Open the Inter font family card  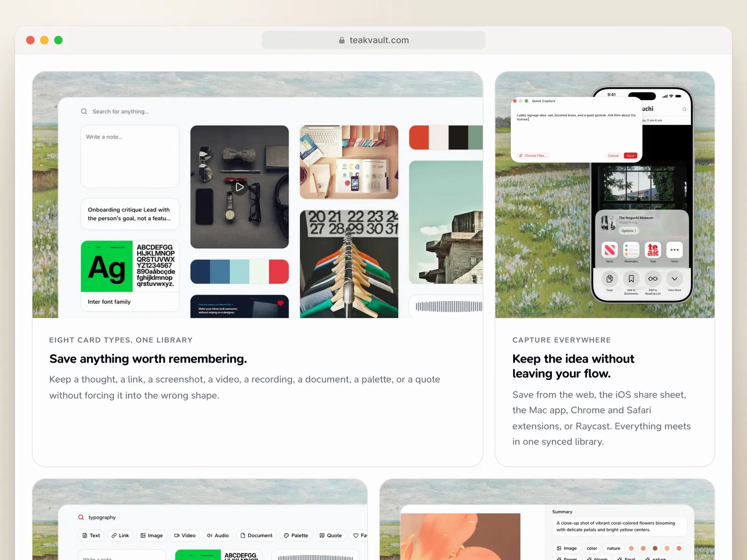pos(130,276)
